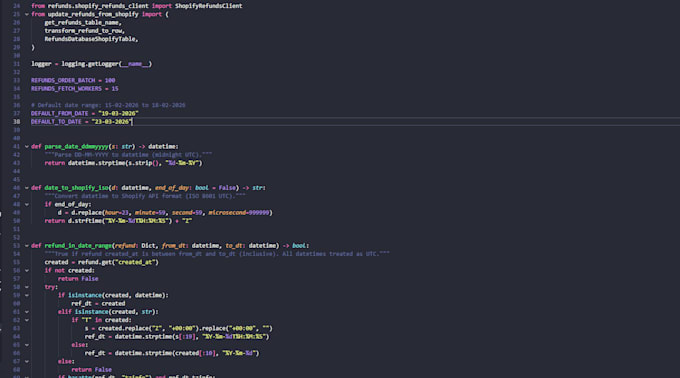Collapse 'elif isinstance(created, str):' block
Viewport: 680px width, 378px height.
coord(26,312)
